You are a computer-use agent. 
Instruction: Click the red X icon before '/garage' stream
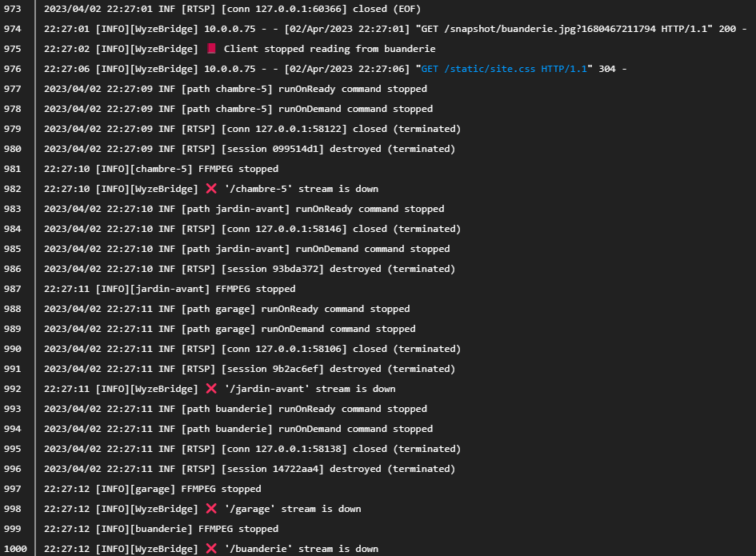211,509
